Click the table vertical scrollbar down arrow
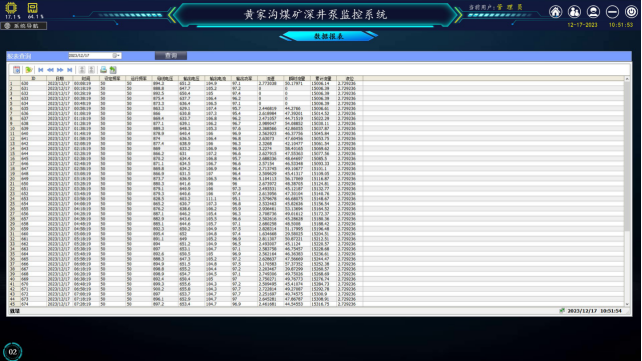The width and height of the screenshot is (642, 361). 627,304
